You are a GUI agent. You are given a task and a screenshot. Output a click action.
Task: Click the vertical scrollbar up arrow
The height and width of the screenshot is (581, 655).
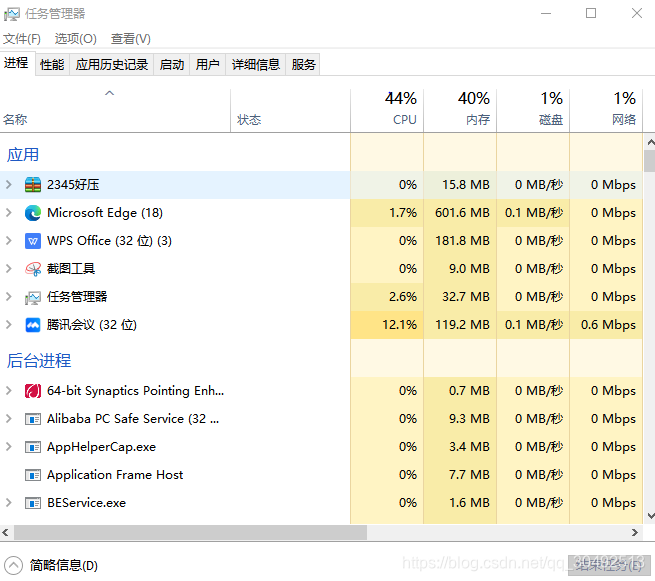pos(650,142)
